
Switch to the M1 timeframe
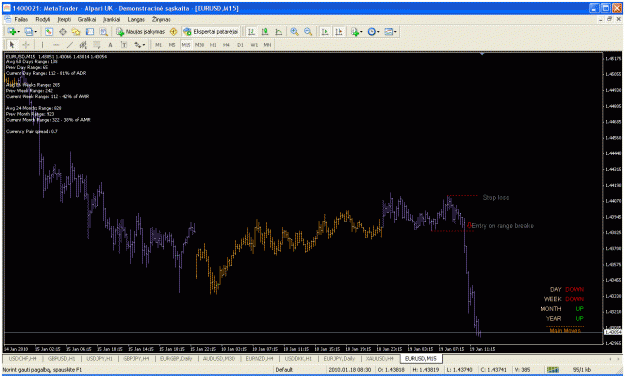pos(158,45)
